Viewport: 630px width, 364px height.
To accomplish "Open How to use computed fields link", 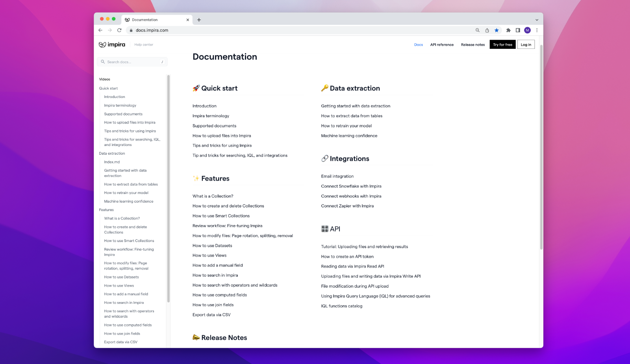I will pyautogui.click(x=220, y=295).
